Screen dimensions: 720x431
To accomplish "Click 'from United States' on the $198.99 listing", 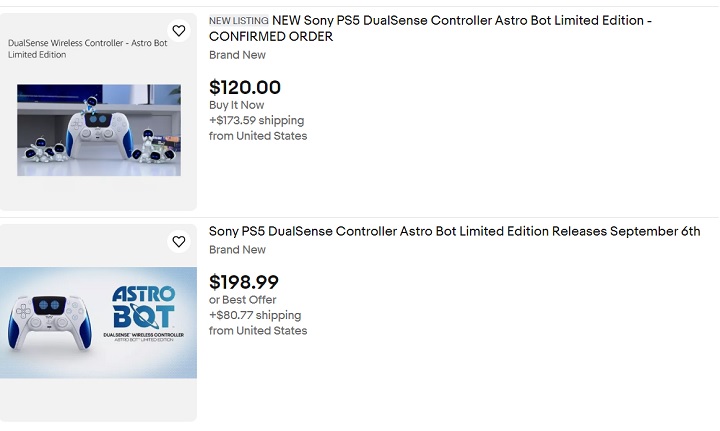I will click(258, 330).
